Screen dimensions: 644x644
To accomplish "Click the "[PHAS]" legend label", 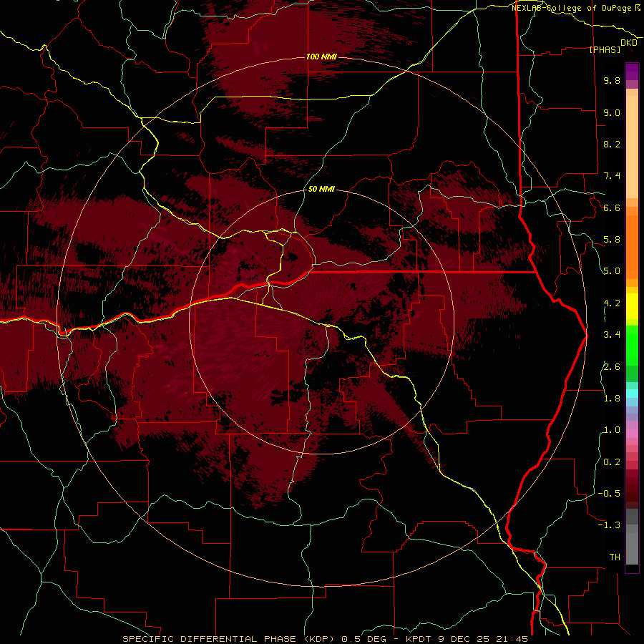I will pos(605,50).
